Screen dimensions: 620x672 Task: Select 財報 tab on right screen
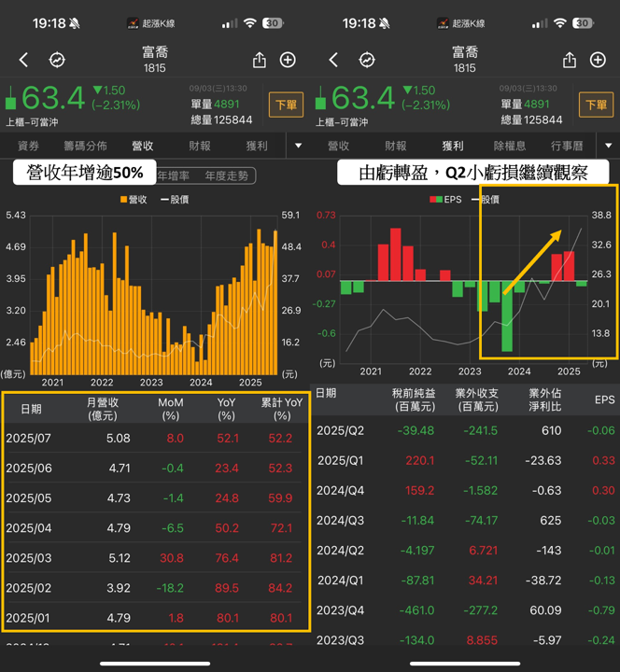[396, 146]
